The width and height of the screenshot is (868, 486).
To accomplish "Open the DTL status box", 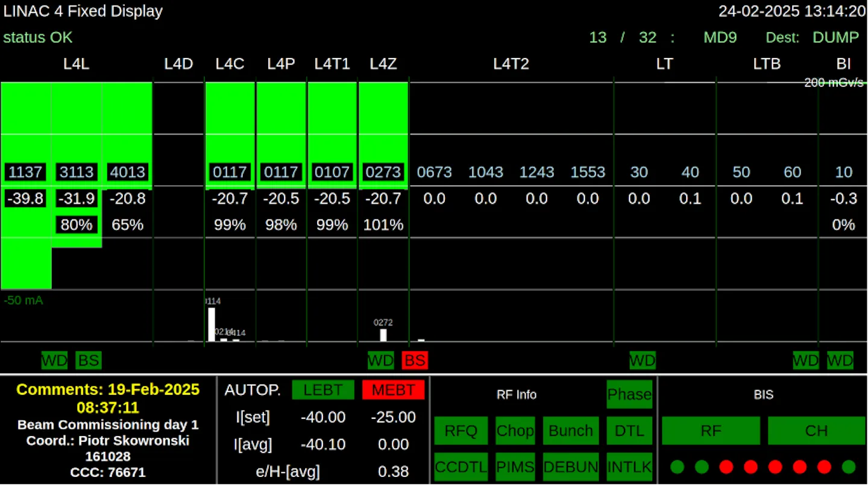I will coord(629,431).
